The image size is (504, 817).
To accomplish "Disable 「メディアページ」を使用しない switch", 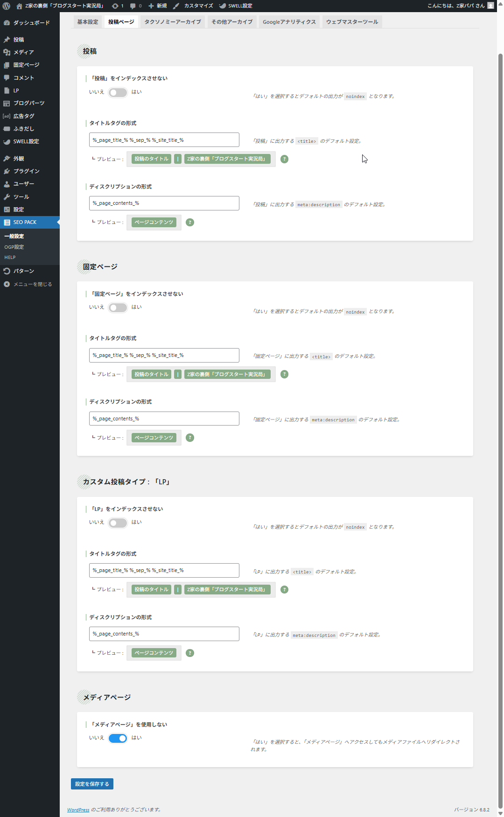I will click(x=118, y=738).
